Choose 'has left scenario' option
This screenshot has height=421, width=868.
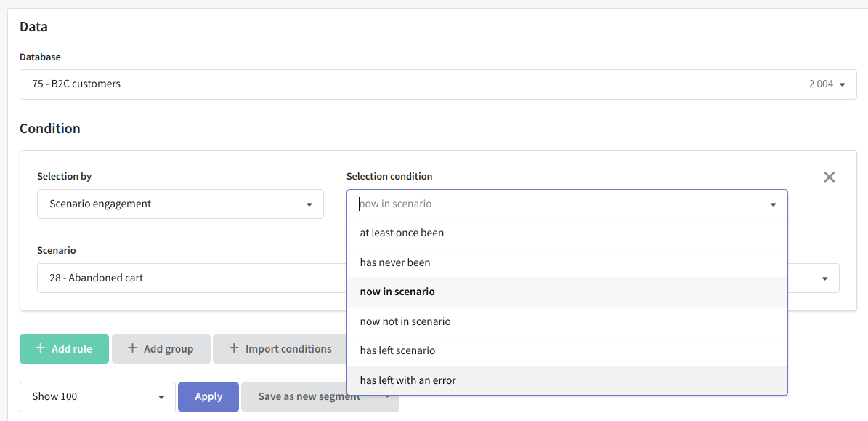[567, 350]
